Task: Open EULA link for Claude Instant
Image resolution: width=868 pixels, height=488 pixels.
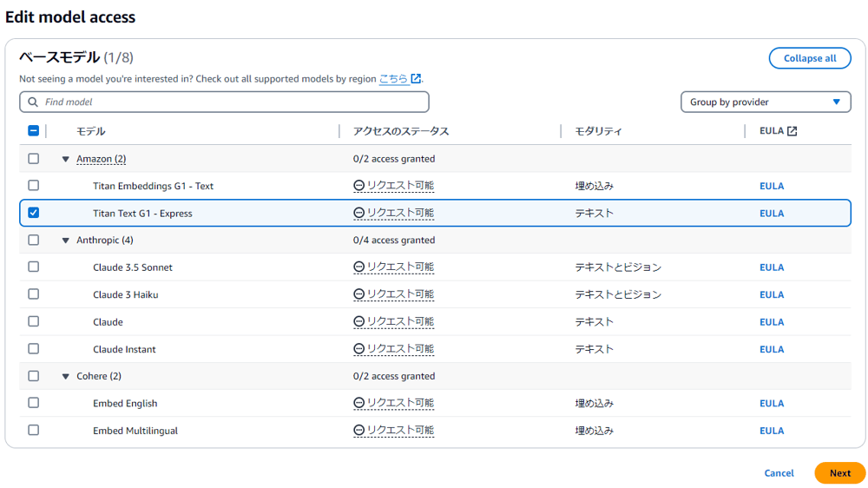Action: pyautogui.click(x=772, y=350)
